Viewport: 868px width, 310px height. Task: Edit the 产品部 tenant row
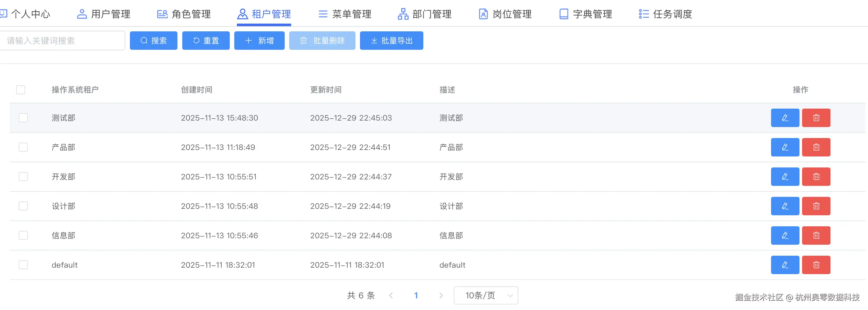click(785, 147)
